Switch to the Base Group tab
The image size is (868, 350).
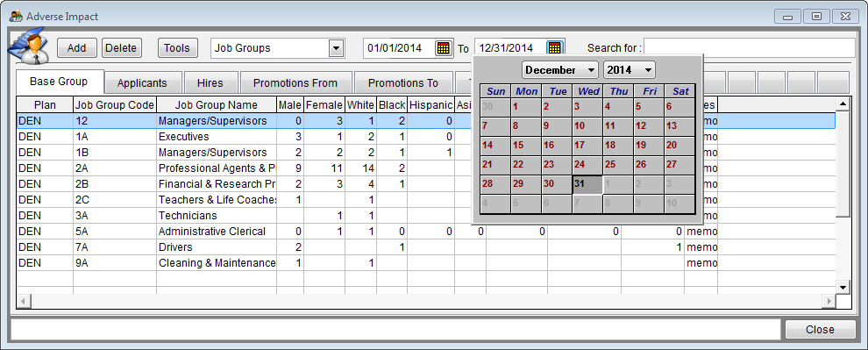point(59,82)
